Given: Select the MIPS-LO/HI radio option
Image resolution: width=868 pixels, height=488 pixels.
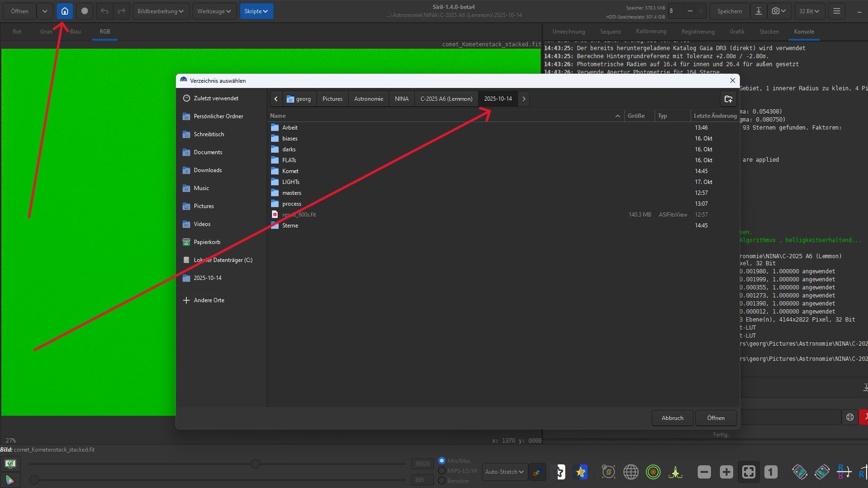Looking at the screenshot, I should click(x=442, y=471).
